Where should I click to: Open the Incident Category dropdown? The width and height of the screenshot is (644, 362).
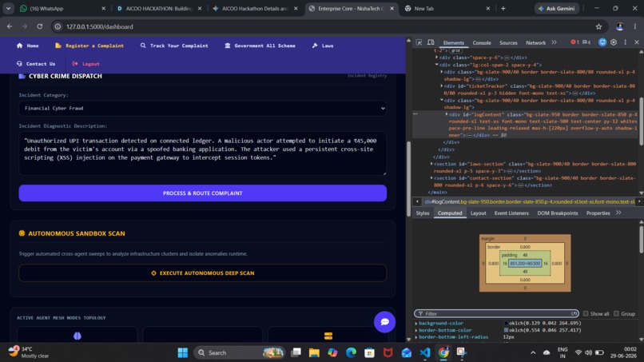tap(202, 109)
